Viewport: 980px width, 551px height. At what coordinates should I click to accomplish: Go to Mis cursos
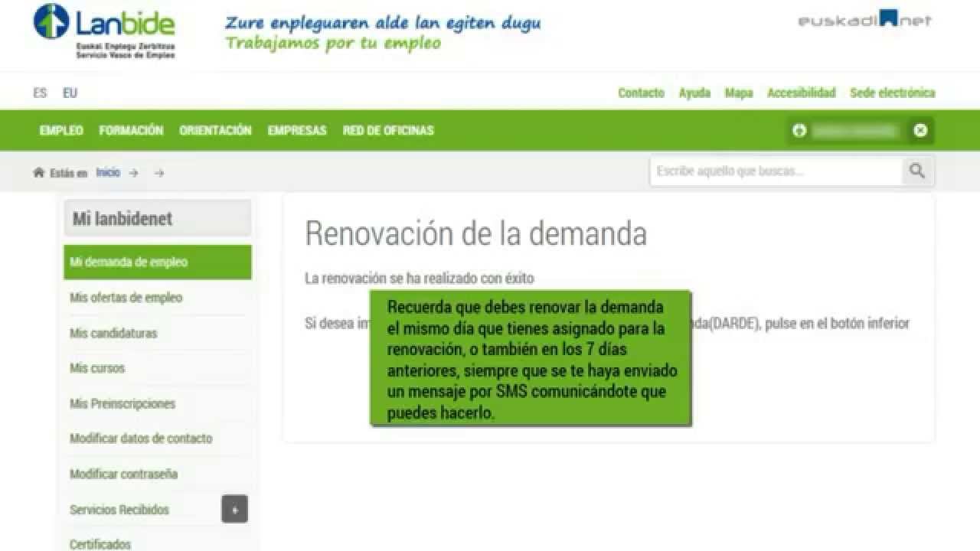click(97, 368)
